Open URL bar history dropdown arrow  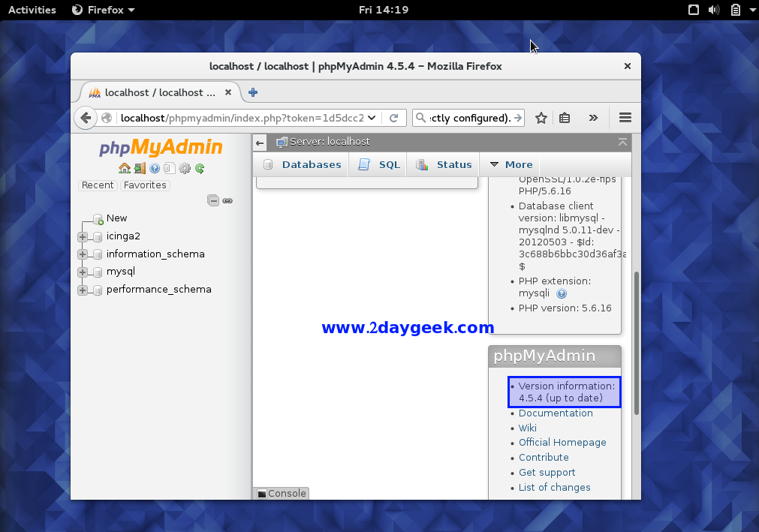tap(372, 118)
